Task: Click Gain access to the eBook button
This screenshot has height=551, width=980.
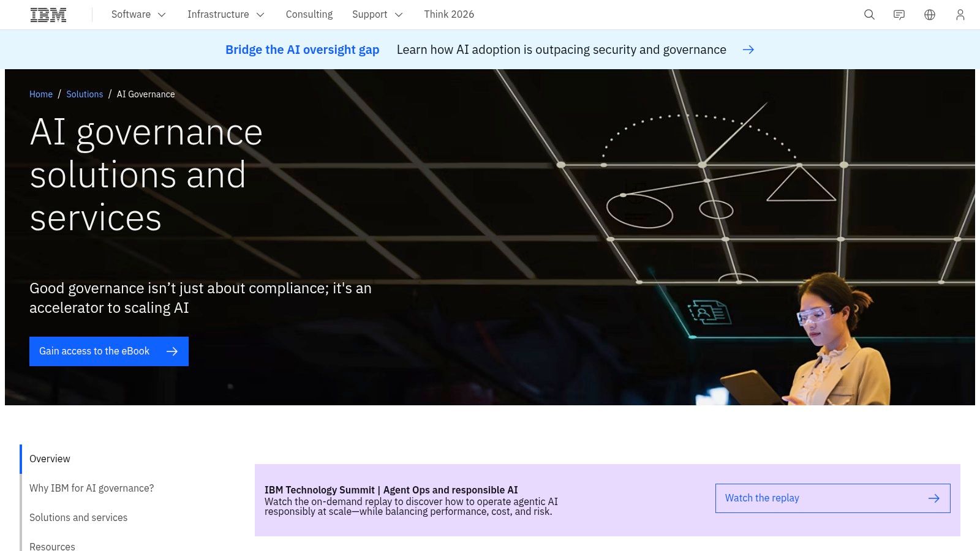Action: coord(109,351)
